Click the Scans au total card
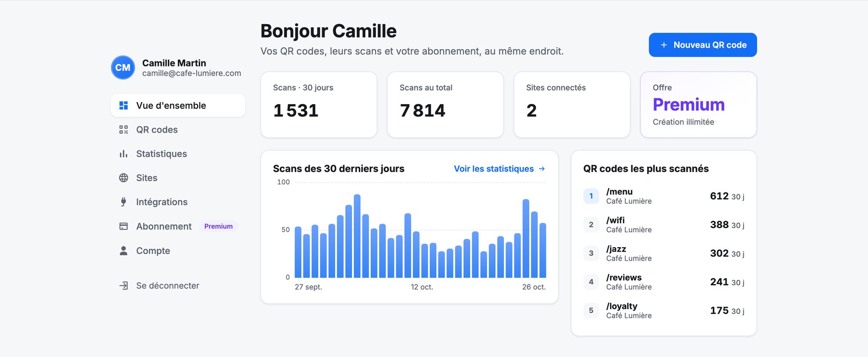 [x=445, y=105]
